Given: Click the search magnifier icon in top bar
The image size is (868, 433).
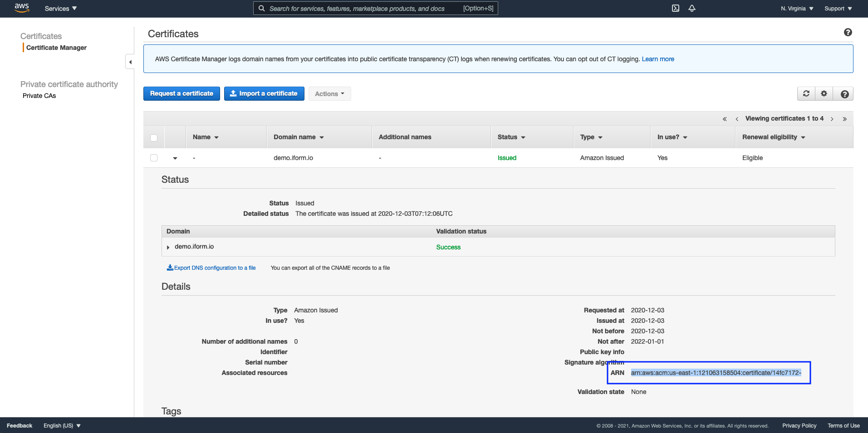Looking at the screenshot, I should click(261, 8).
